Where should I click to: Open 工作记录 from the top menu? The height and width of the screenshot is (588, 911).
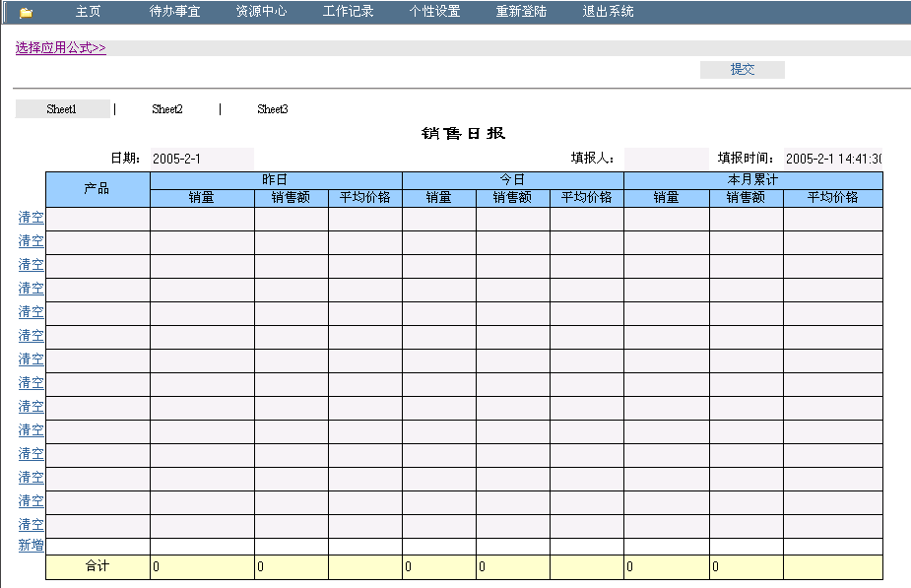[348, 12]
